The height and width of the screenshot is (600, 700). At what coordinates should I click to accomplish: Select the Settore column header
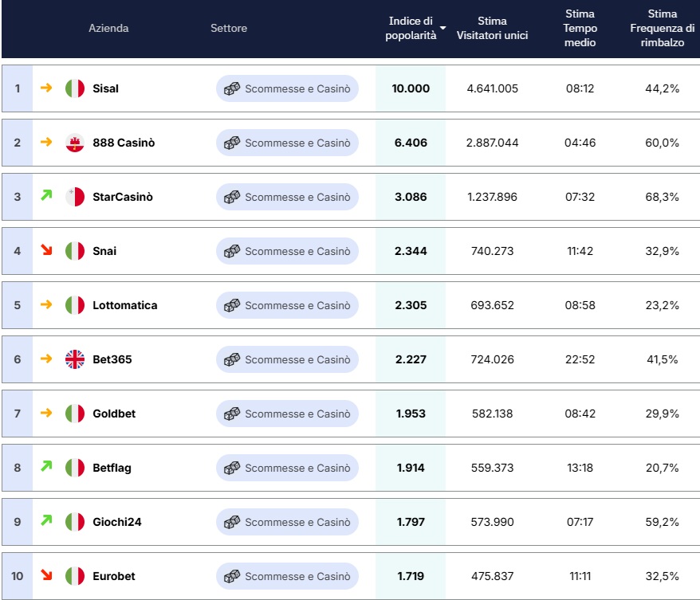point(229,28)
